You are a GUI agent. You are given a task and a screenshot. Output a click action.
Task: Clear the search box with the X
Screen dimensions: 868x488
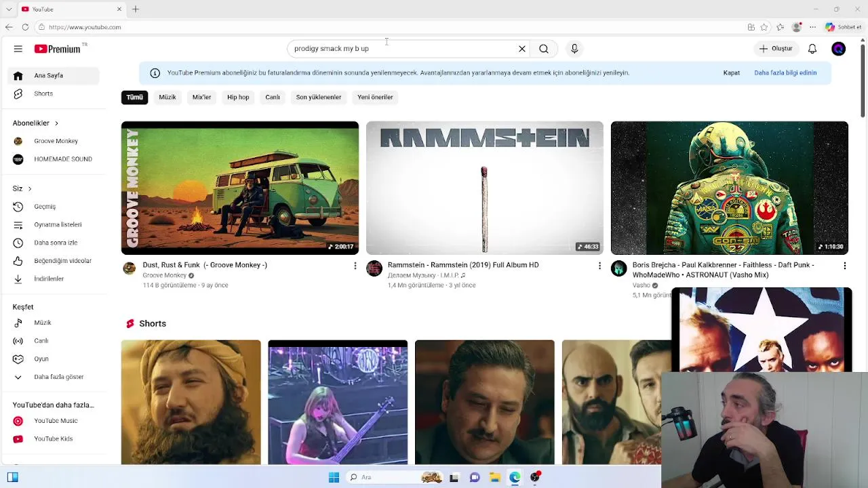click(x=522, y=49)
